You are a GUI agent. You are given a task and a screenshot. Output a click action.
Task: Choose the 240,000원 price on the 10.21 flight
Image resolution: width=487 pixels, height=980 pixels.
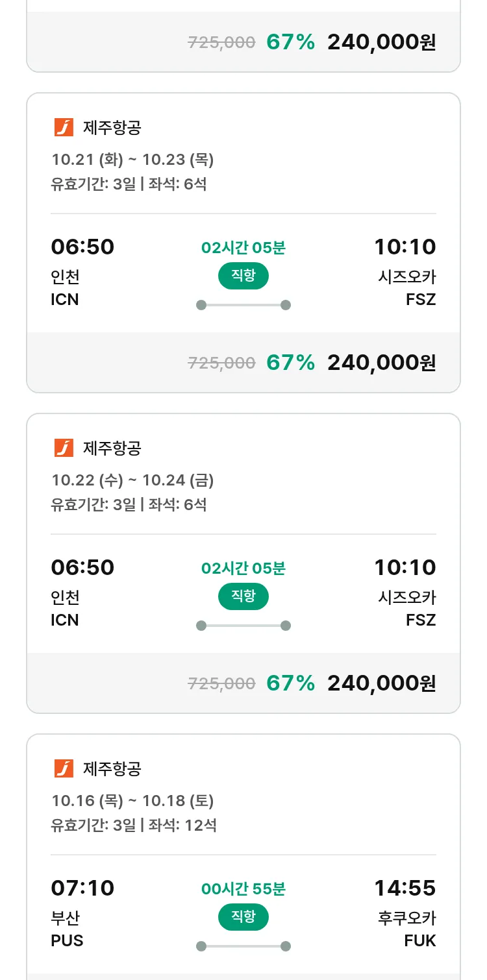[381, 363]
